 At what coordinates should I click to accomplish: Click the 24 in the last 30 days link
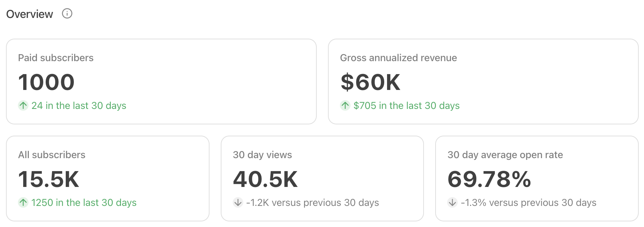[79, 105]
